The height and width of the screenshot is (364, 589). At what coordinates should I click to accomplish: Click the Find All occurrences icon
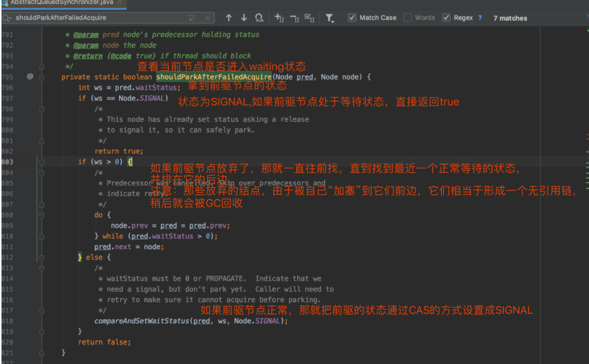[259, 18]
